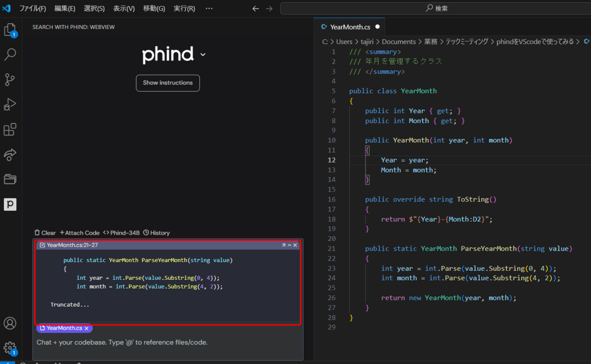This screenshot has width=591, height=364.
Task: Open the 表示(V) menu
Action: coord(124,8)
